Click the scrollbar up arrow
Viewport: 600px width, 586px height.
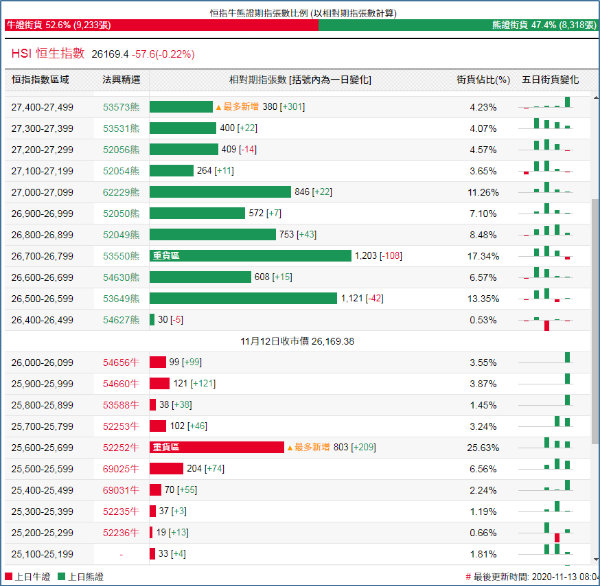595,97
